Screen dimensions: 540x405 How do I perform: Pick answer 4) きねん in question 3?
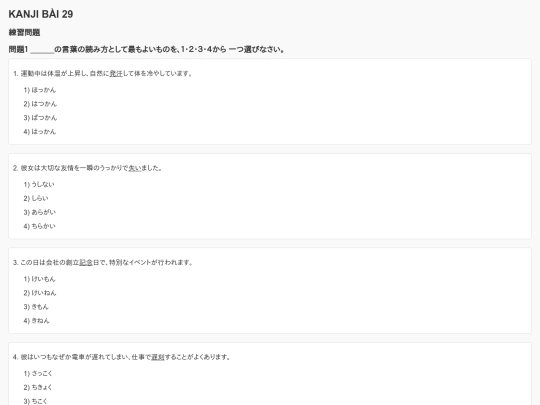click(37, 321)
